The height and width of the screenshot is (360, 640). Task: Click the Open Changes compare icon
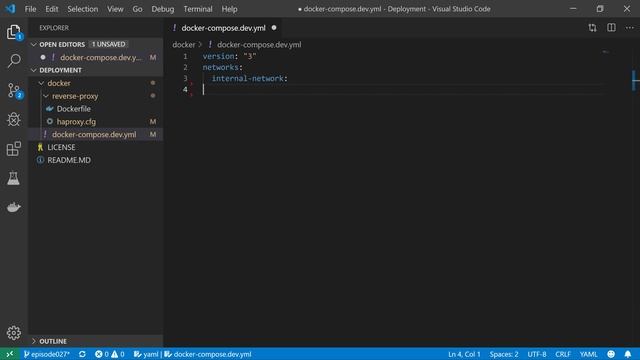click(x=592, y=28)
